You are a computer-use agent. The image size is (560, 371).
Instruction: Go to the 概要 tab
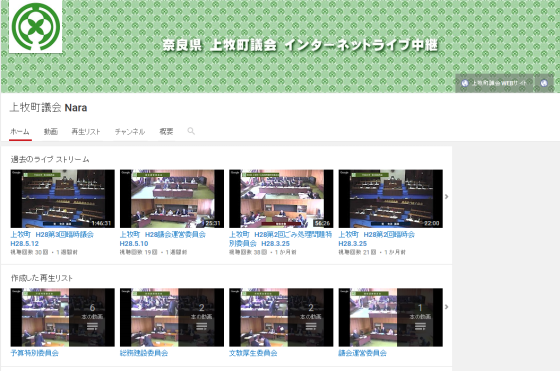166,131
